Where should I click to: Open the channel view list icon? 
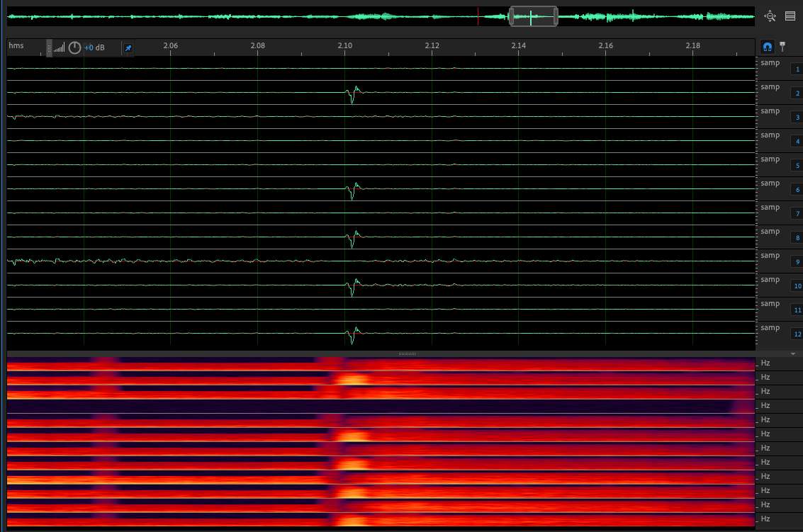[x=790, y=16]
